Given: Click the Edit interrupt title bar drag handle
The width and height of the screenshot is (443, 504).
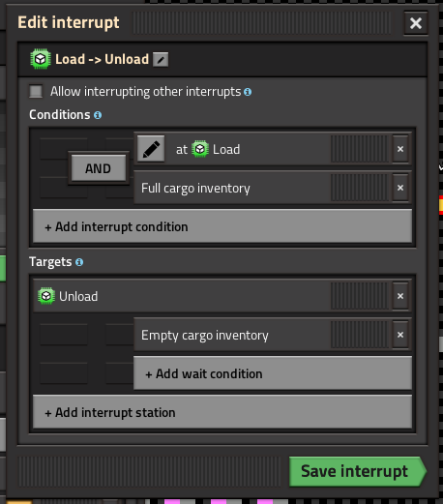Looking at the screenshot, I should [262, 23].
